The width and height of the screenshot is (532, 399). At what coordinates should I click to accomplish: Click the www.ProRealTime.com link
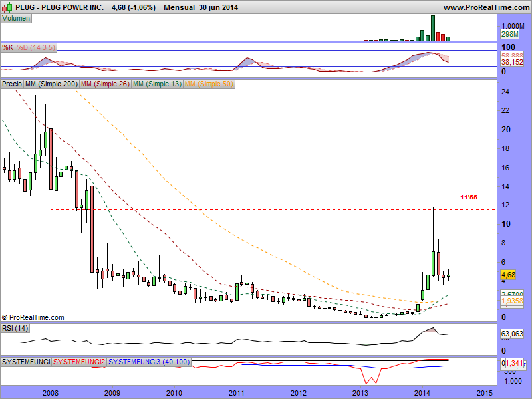coord(487,7)
